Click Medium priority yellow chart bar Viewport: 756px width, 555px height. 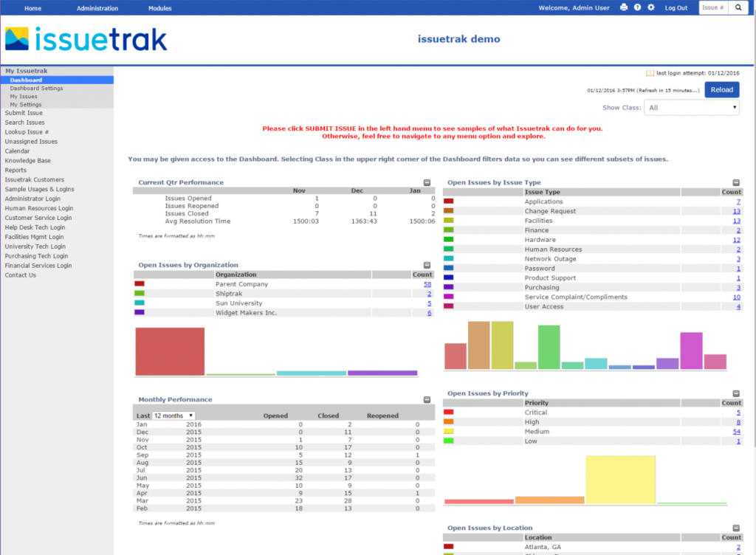[x=620, y=480]
